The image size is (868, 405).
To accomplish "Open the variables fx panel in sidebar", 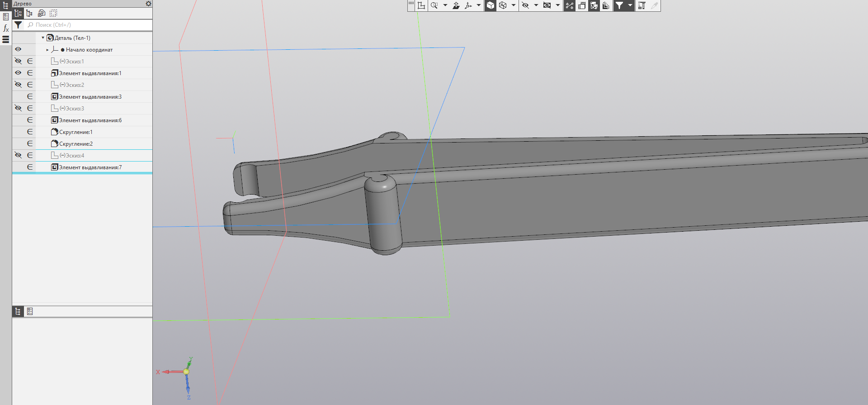I will point(6,29).
